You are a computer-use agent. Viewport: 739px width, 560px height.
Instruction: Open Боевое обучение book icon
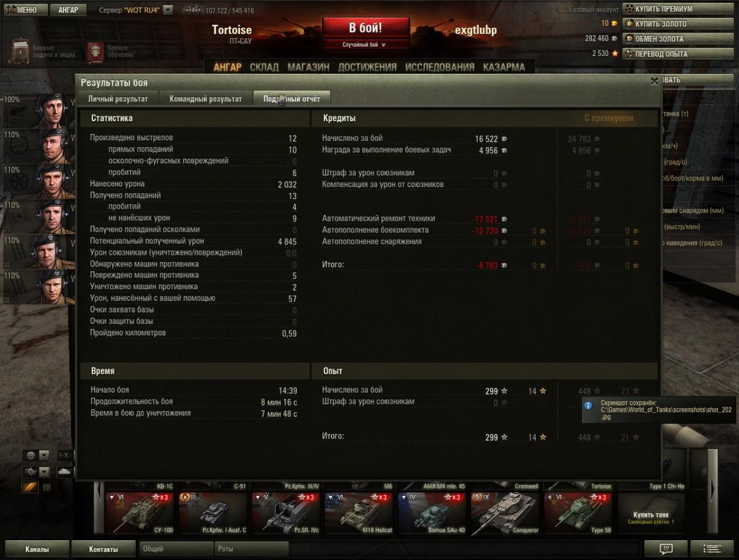point(95,52)
